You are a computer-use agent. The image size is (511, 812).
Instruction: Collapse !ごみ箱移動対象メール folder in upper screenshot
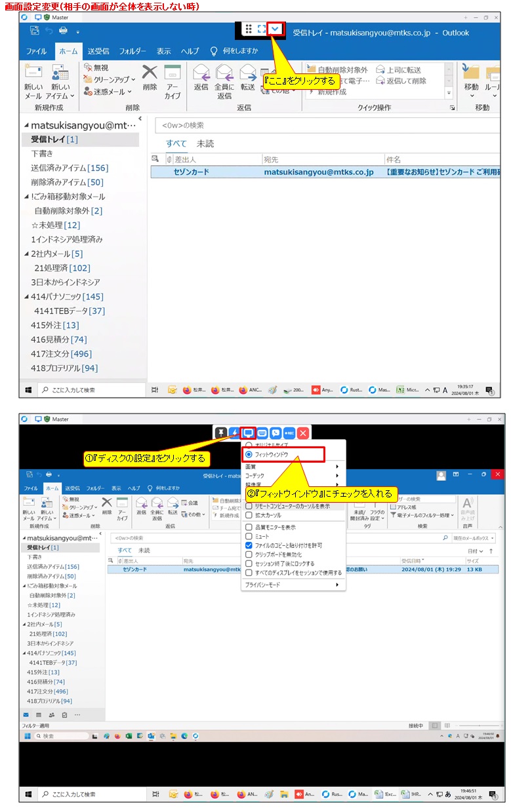tap(26, 197)
